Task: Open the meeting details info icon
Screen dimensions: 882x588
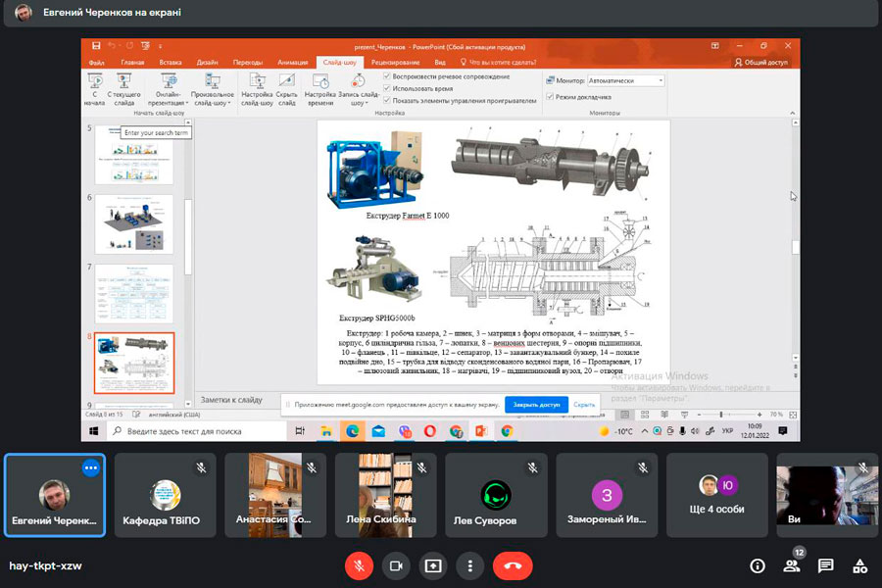Action: click(757, 565)
